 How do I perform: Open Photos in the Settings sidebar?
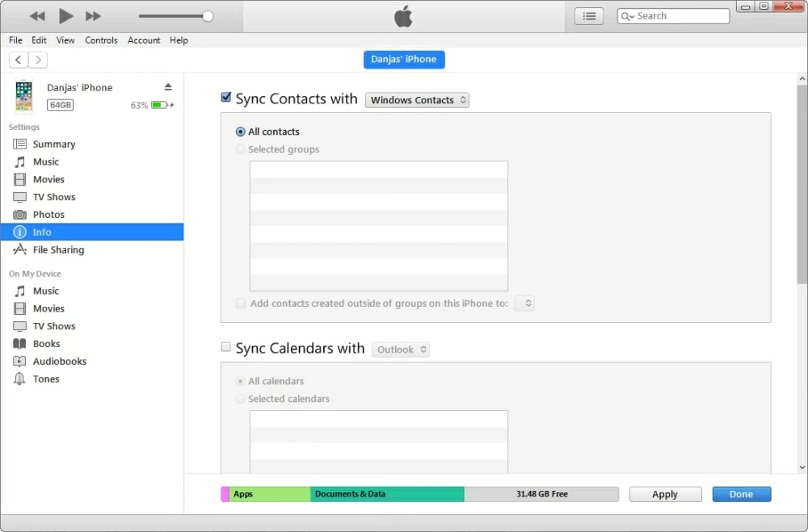(48, 215)
